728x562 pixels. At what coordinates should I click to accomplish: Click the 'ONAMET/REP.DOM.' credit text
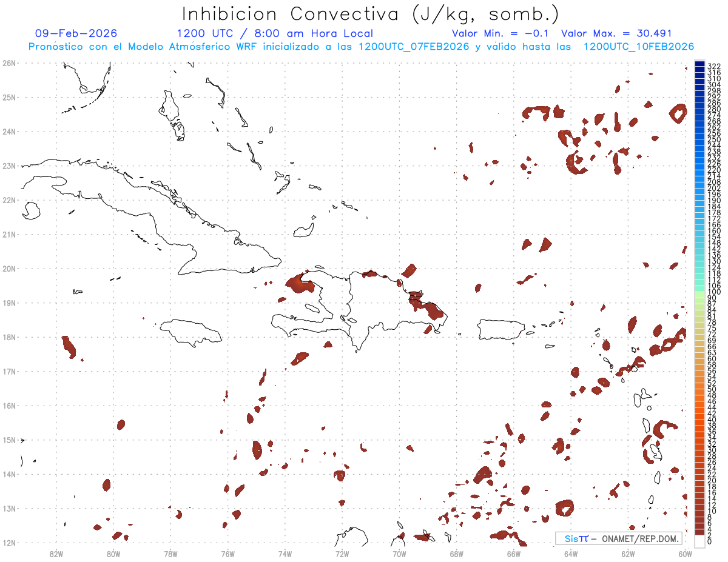(x=641, y=538)
